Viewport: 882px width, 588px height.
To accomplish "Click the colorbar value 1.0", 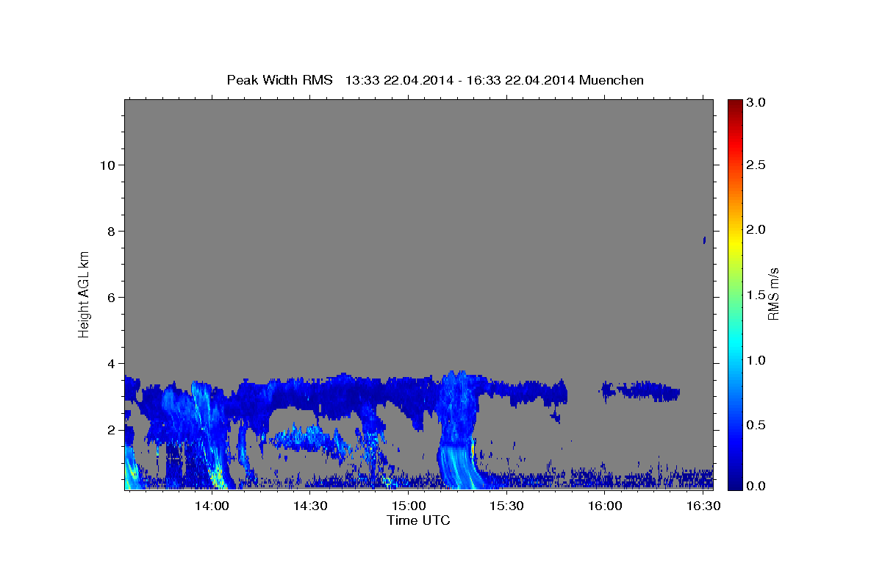I will (x=756, y=360).
